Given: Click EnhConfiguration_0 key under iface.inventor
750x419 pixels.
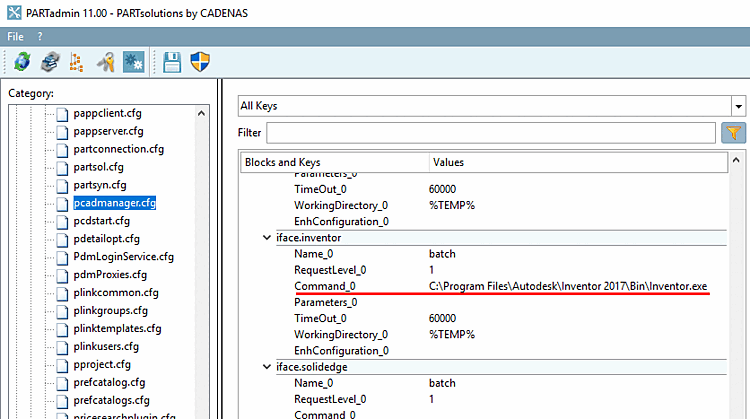Looking at the screenshot, I should 342,351.
